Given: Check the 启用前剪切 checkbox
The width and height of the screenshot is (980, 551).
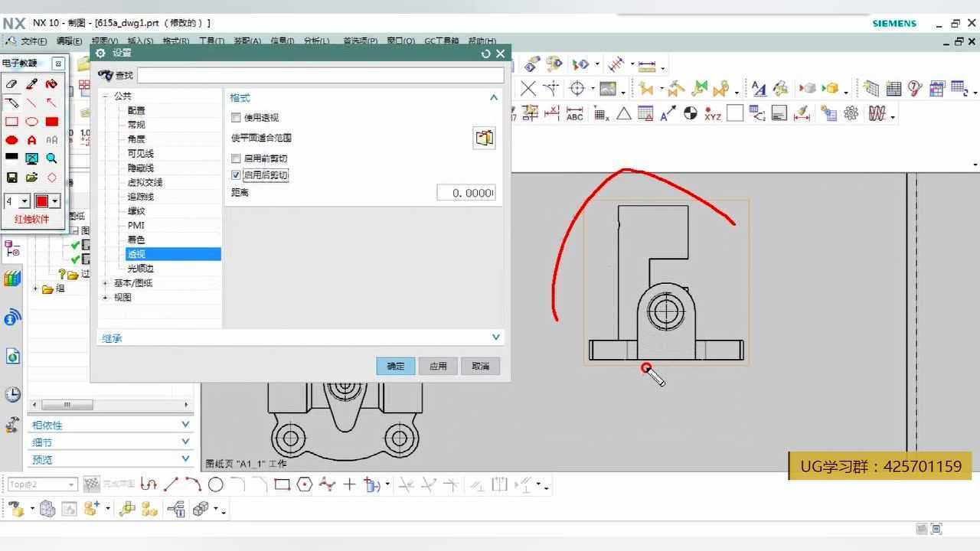Looking at the screenshot, I should [236, 158].
